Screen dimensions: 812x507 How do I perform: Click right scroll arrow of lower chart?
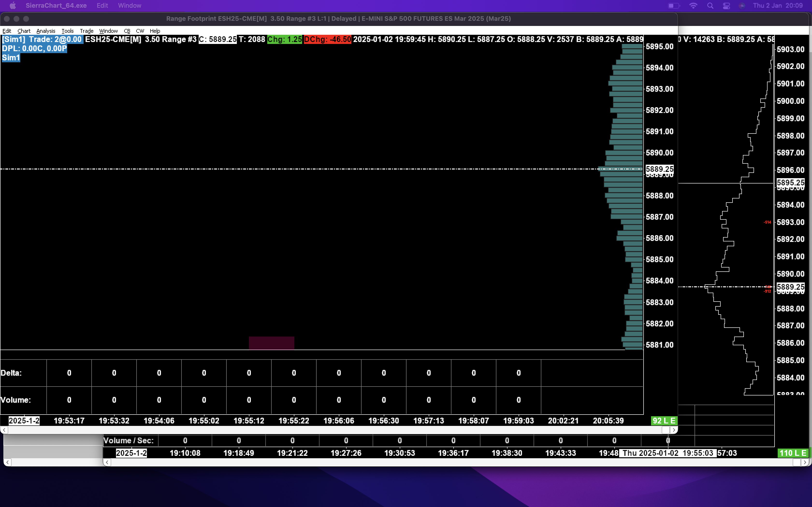[805, 462]
